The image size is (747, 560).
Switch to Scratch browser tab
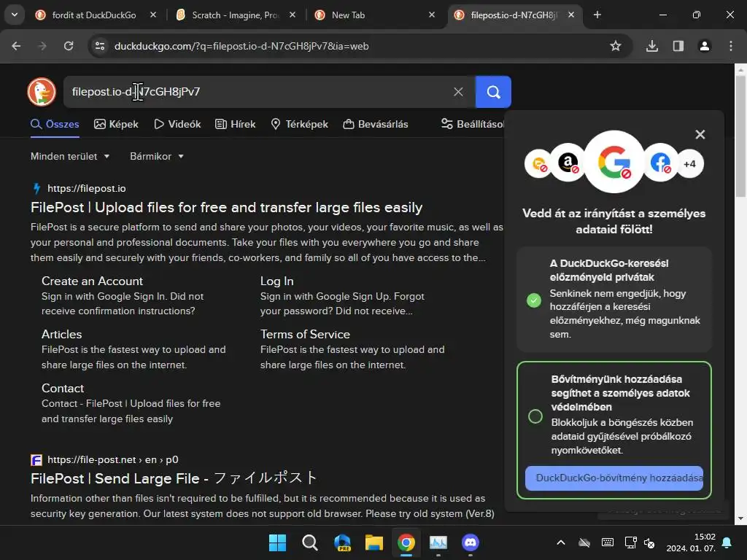tap(236, 15)
